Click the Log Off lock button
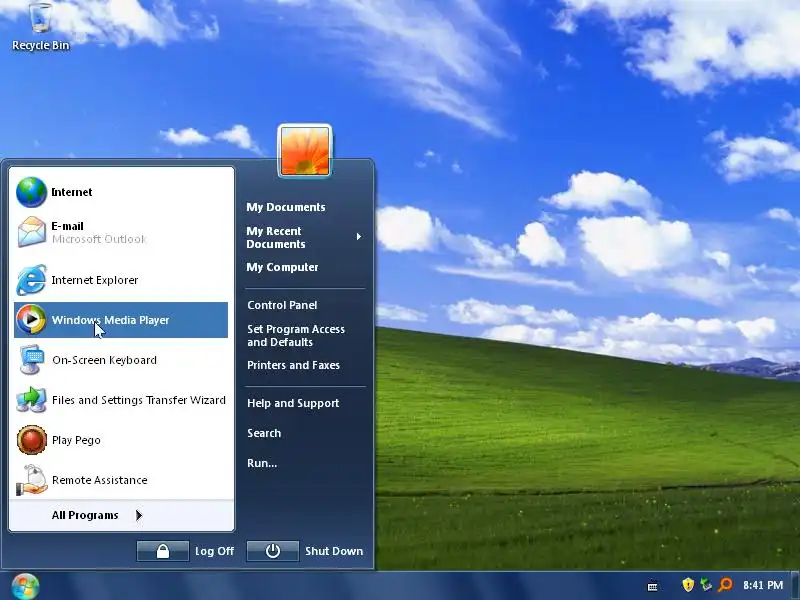This screenshot has width=800, height=600. click(163, 551)
